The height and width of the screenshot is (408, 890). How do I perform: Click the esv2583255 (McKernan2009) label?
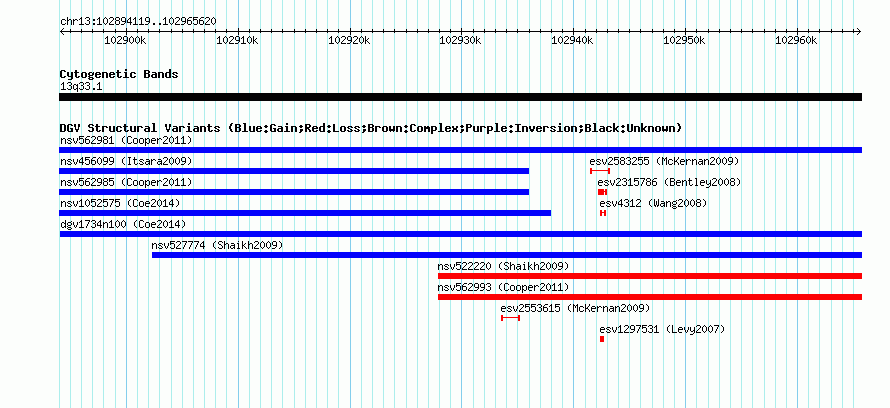point(665,161)
